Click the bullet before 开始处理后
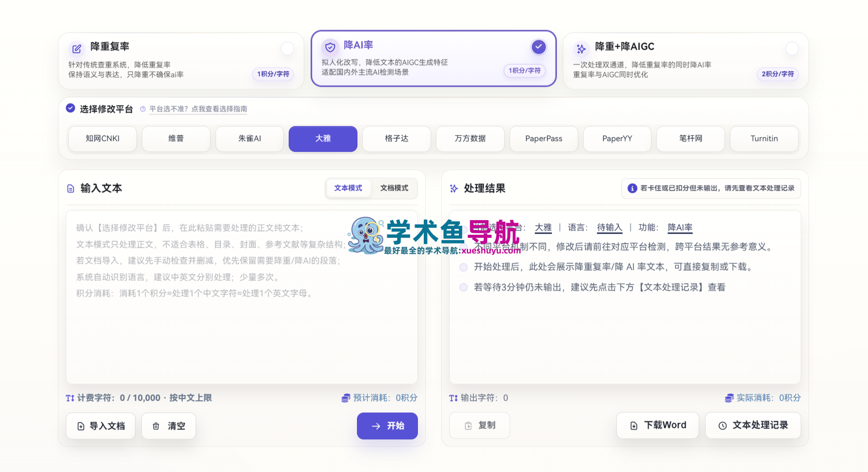Screen dimensions: 868x472 point(464,267)
